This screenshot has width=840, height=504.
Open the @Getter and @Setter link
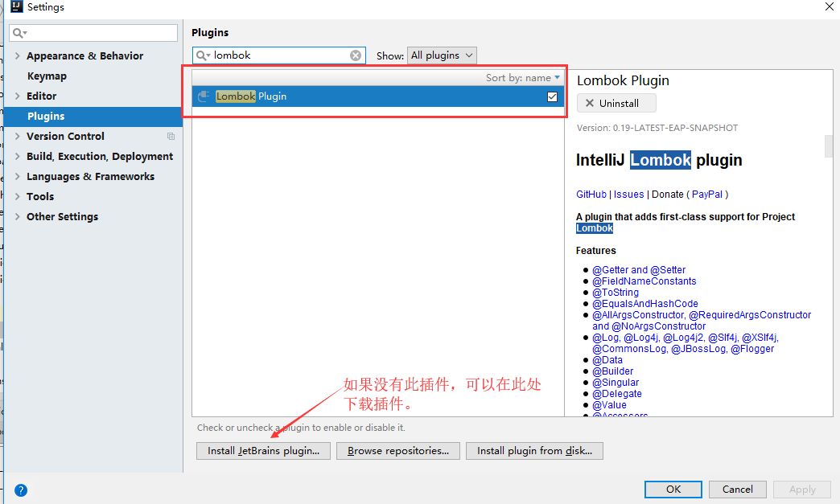point(639,270)
